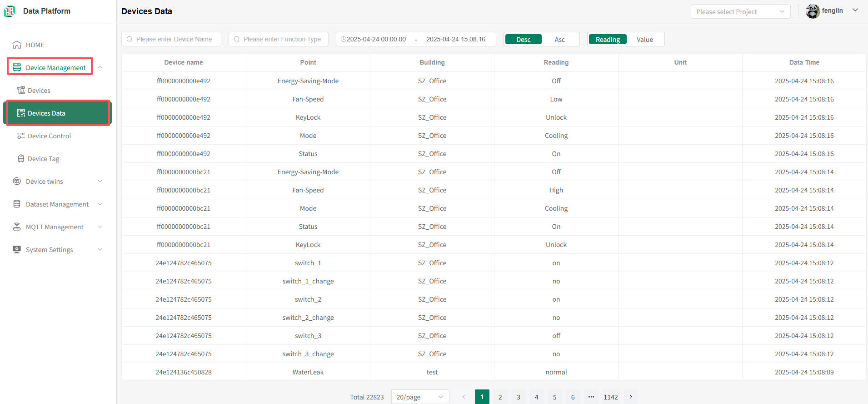This screenshot has width=868, height=404.
Task: Jump to last page 1142
Action: click(610, 397)
